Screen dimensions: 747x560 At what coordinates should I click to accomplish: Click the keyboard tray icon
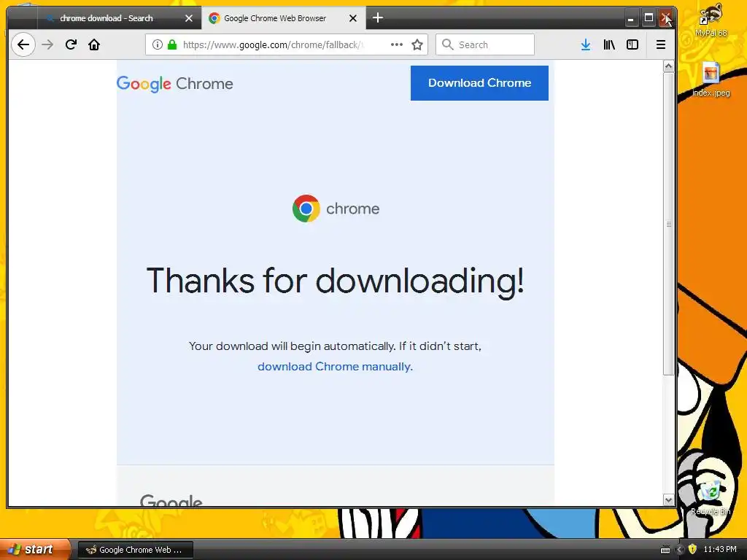[x=665, y=550]
